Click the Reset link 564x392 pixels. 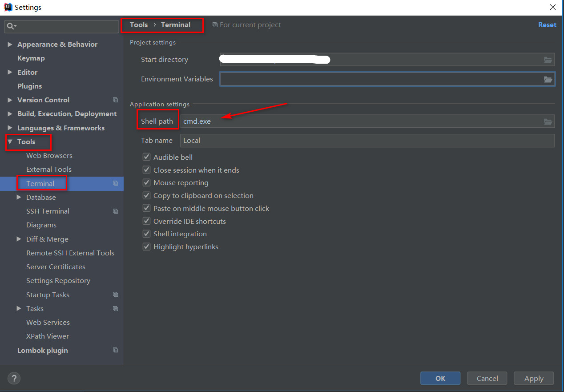point(547,25)
